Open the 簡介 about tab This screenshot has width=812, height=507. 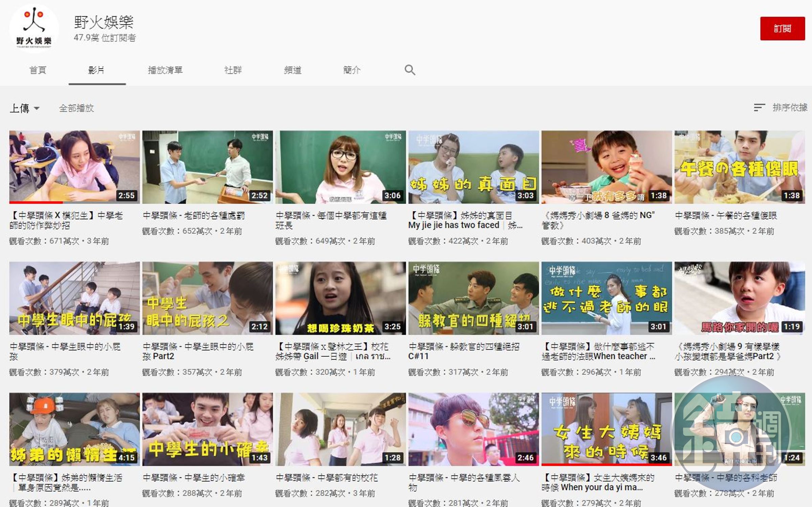[x=352, y=70]
